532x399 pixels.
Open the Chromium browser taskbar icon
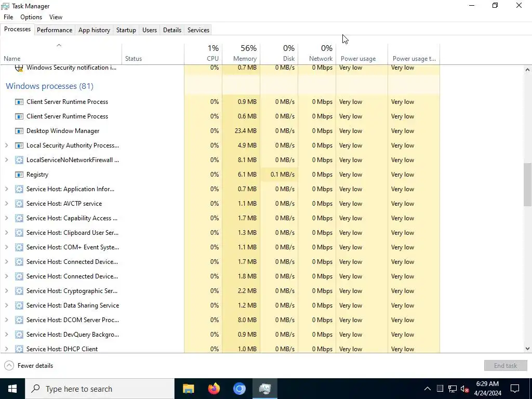point(239,389)
